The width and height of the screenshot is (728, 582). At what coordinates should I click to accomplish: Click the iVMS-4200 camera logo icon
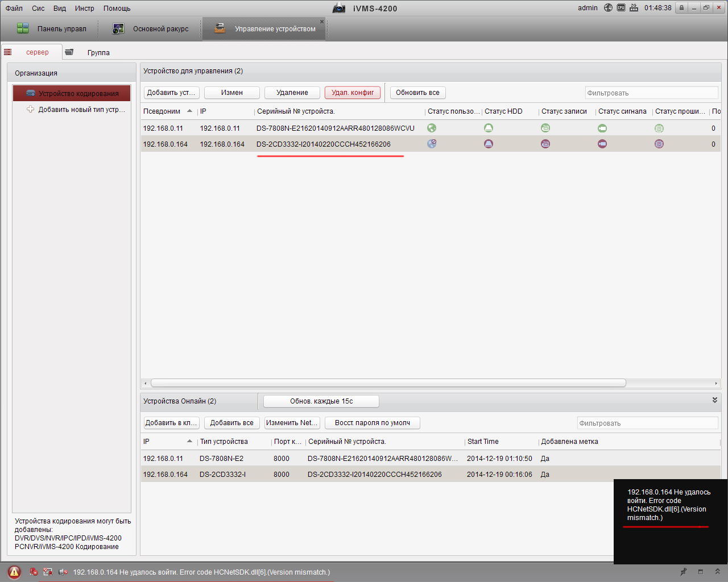click(339, 8)
